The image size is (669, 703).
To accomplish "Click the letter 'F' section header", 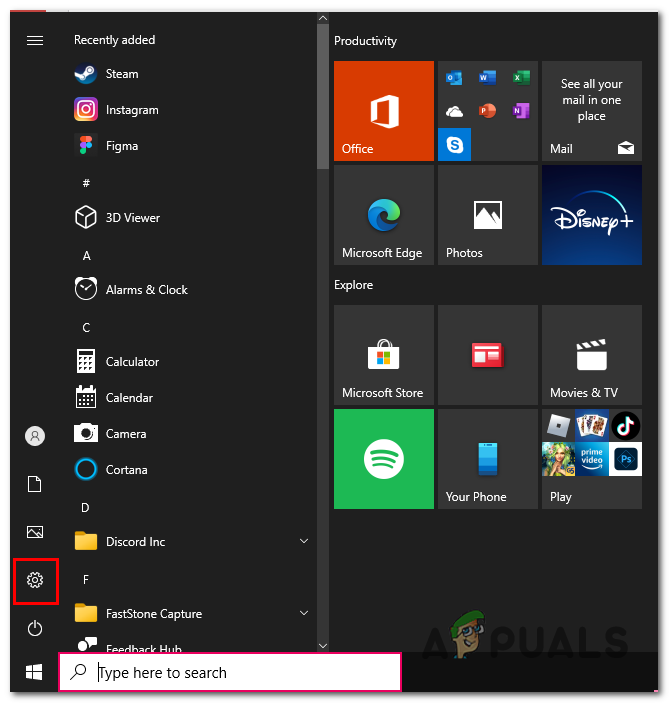I will (86, 580).
